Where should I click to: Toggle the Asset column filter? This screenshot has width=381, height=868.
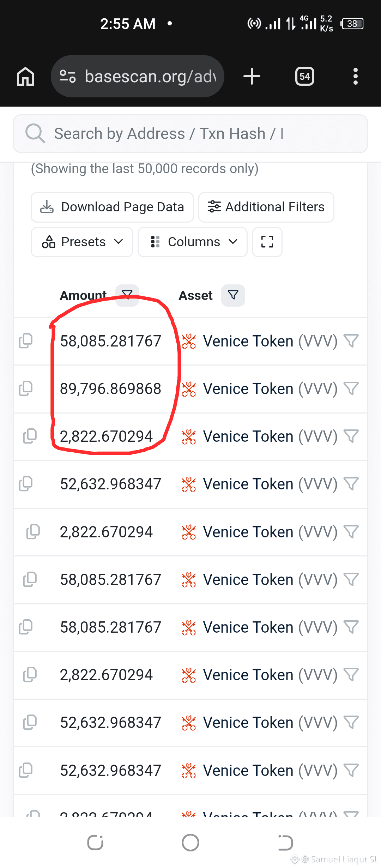point(233,295)
